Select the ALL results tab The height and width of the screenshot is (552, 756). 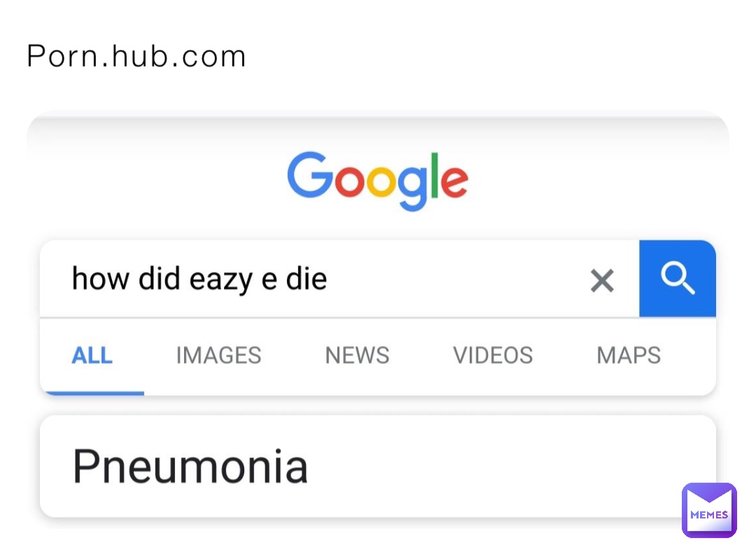pos(92,356)
